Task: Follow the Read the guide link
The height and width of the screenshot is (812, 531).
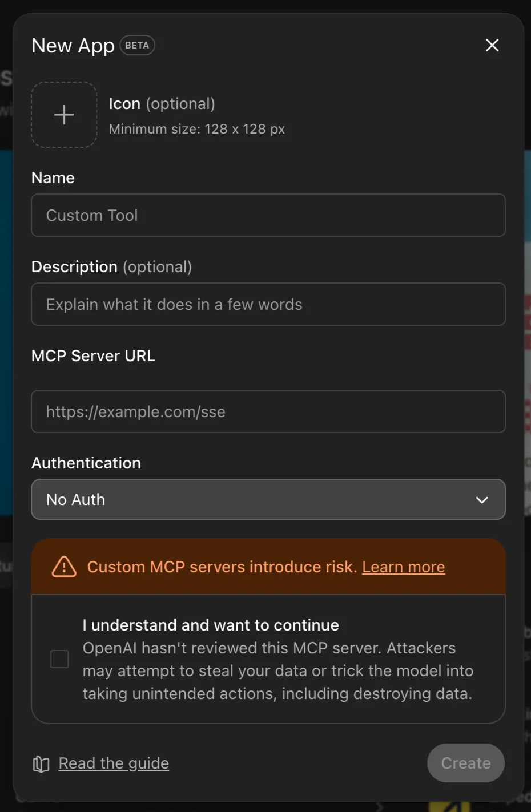Action: coord(114,763)
